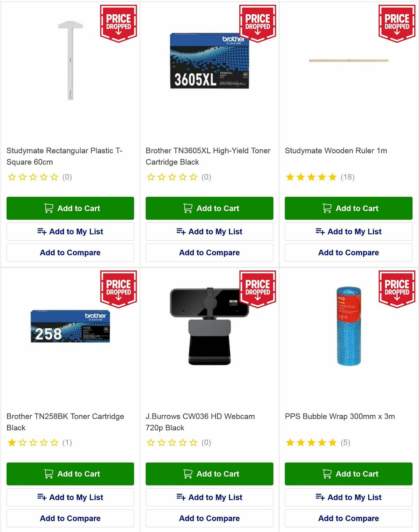Image resolution: width=419 pixels, height=532 pixels.
Task: Click Add to Compare under the Wooden Ruler
Action: [x=348, y=253]
